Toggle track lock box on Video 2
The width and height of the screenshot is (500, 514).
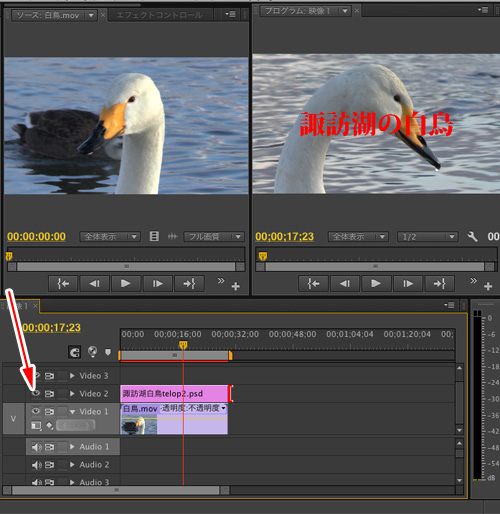click(62, 394)
